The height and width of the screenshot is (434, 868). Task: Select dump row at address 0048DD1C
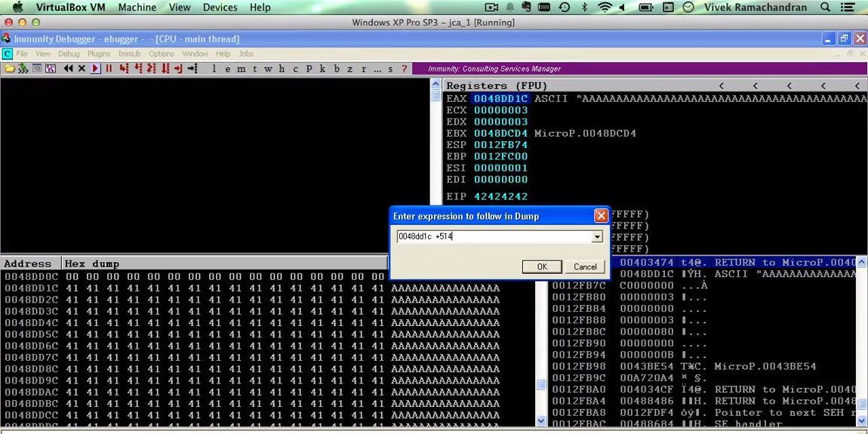pyautogui.click(x=252, y=288)
